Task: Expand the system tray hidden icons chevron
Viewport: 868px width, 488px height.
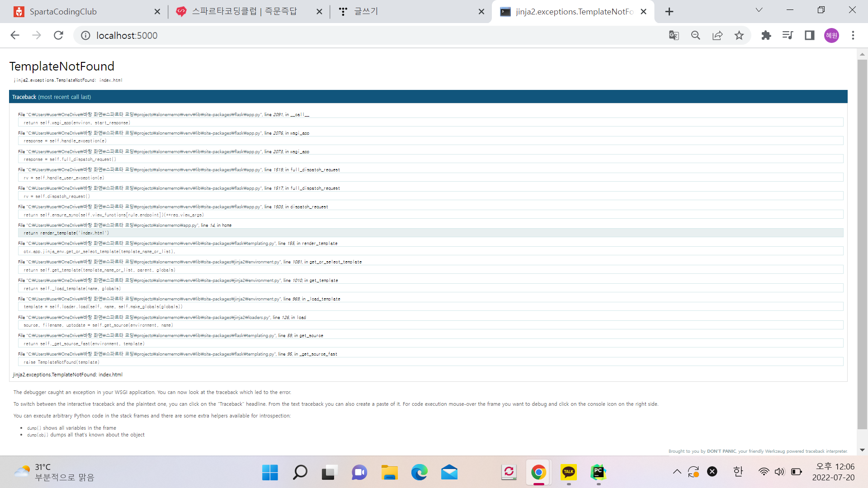Action: coord(677,472)
